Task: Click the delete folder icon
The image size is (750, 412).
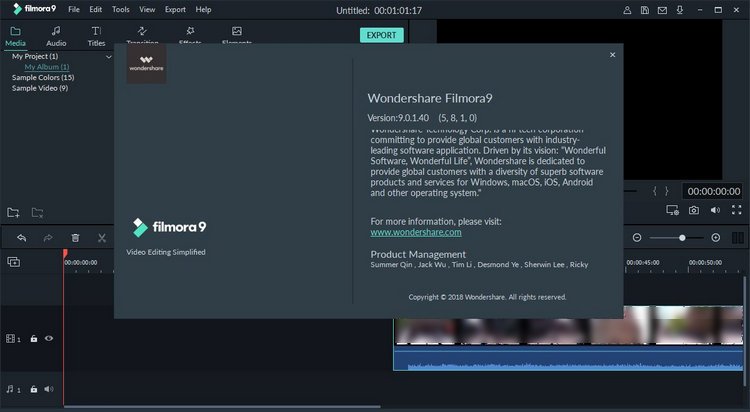Action: (37, 212)
